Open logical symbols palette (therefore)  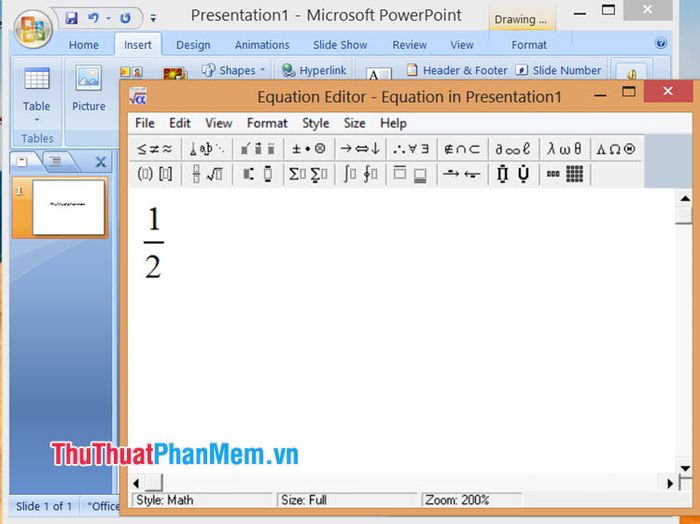click(411, 149)
